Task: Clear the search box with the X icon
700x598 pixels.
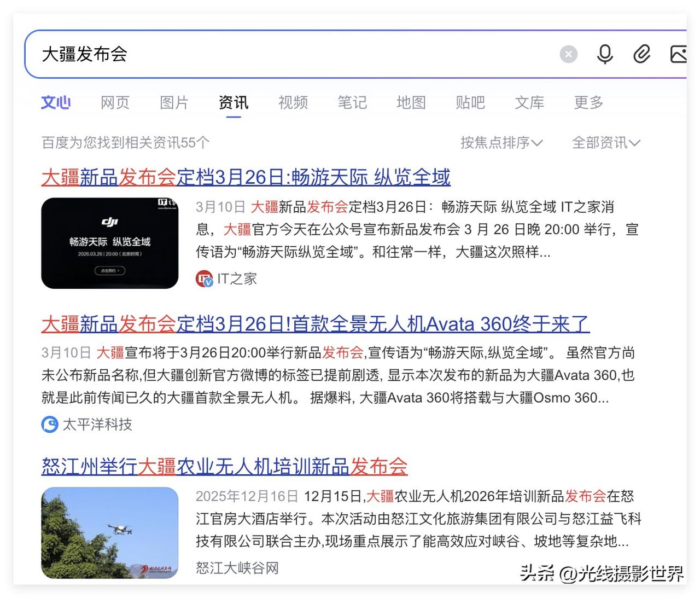Action: tap(569, 54)
